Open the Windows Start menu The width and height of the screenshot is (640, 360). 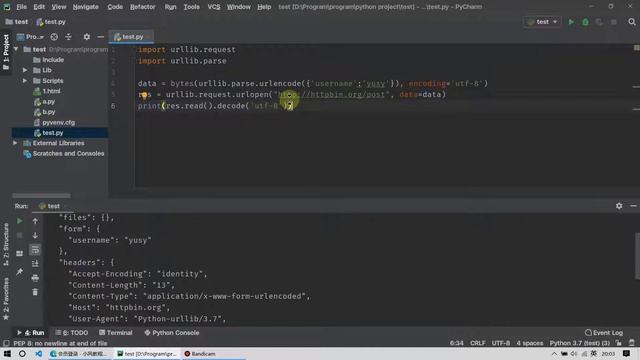pos(7,354)
